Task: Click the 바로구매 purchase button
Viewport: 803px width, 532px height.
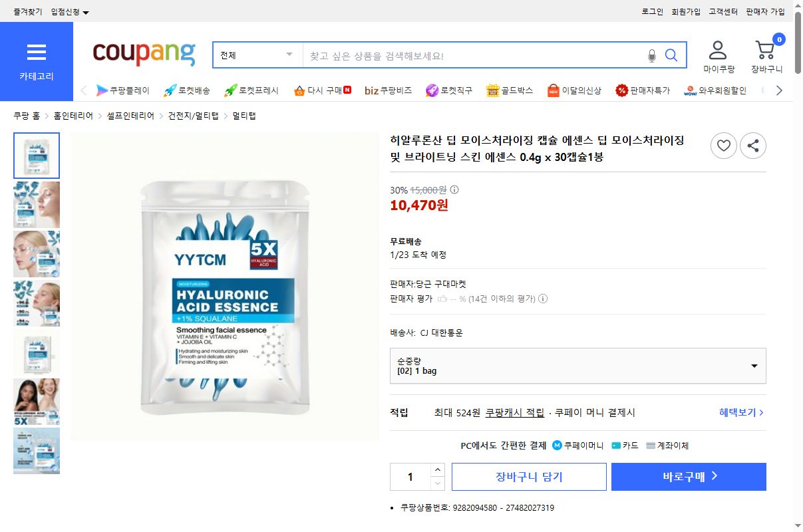Action: click(689, 476)
